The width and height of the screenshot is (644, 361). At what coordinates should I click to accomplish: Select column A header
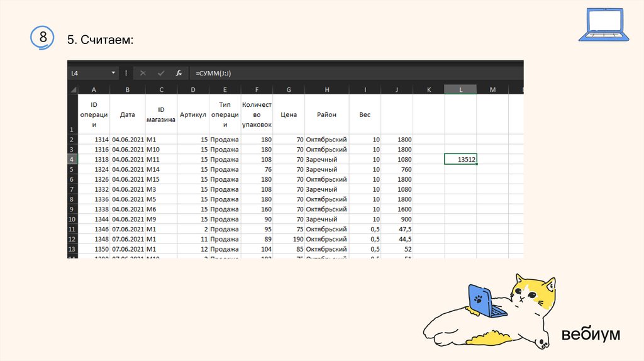94,90
